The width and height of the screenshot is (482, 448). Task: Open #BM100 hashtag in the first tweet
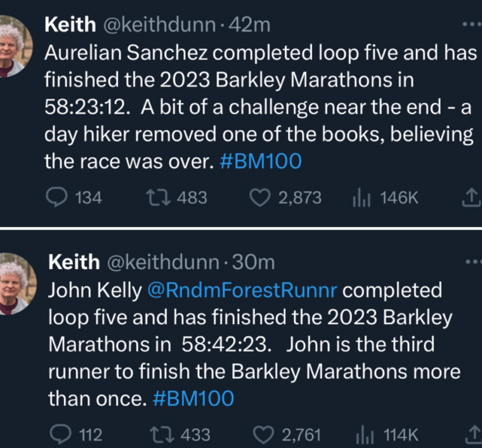click(x=261, y=161)
